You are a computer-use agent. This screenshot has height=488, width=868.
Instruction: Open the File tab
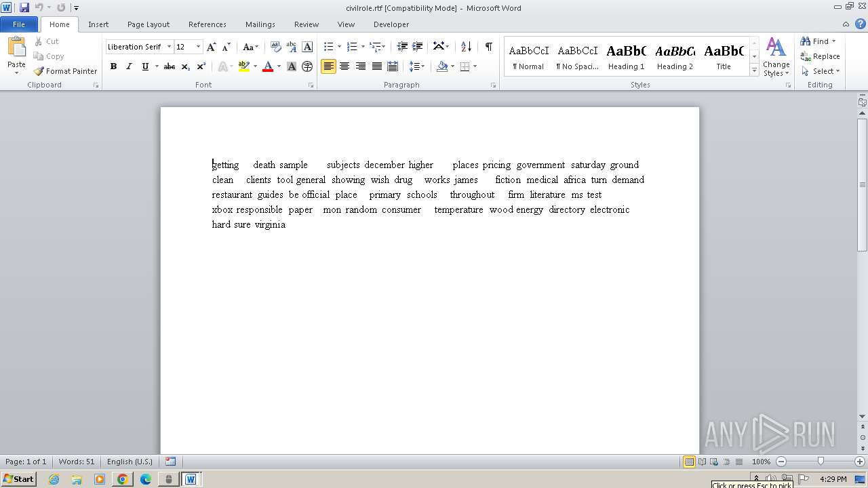pos(19,24)
